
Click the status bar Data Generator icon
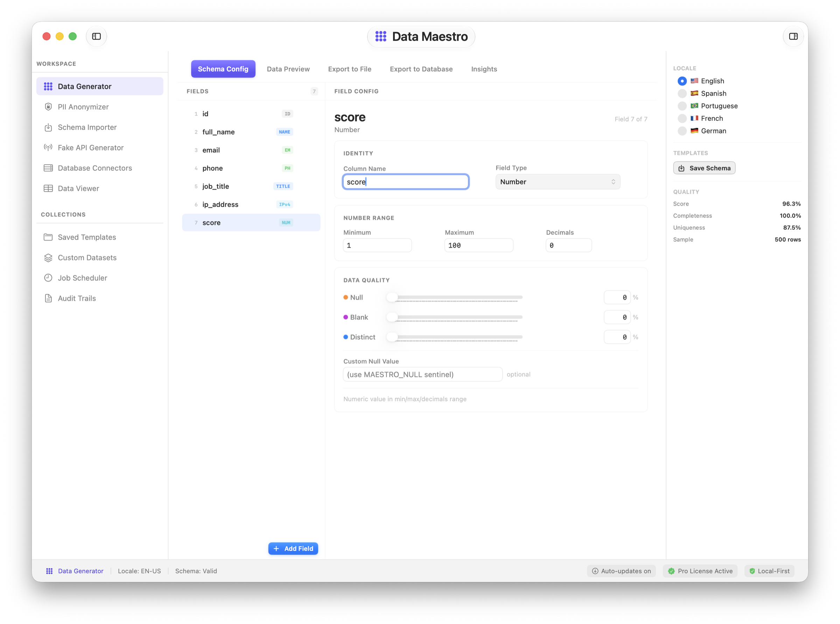pyautogui.click(x=49, y=571)
